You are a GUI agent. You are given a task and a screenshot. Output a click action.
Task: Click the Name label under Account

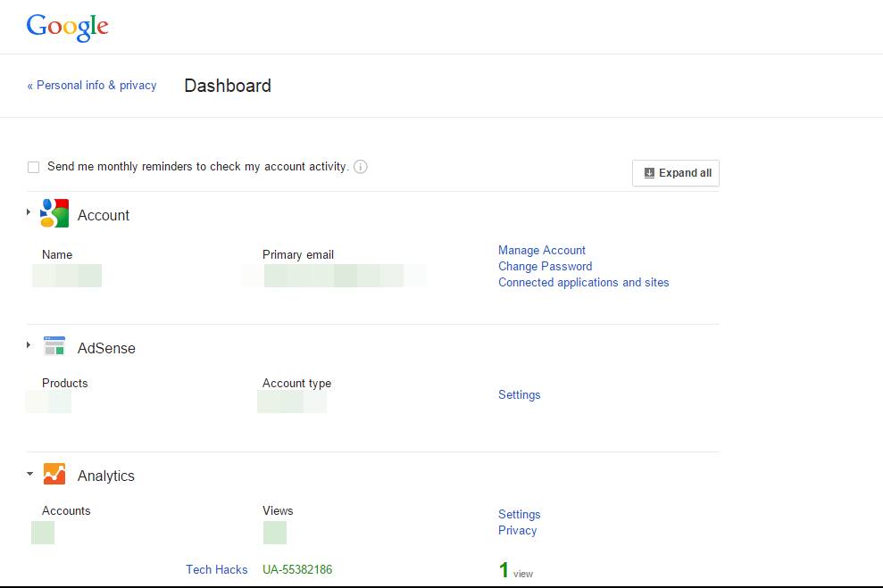(57, 255)
